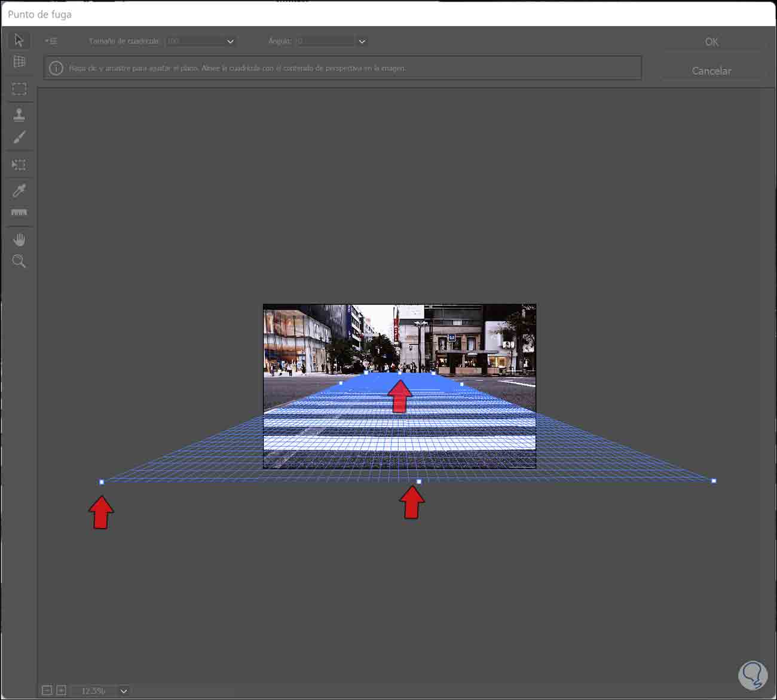Open the Tamaño de cuadrícula dropdown arrow
This screenshot has width=777, height=700.
pyautogui.click(x=230, y=41)
